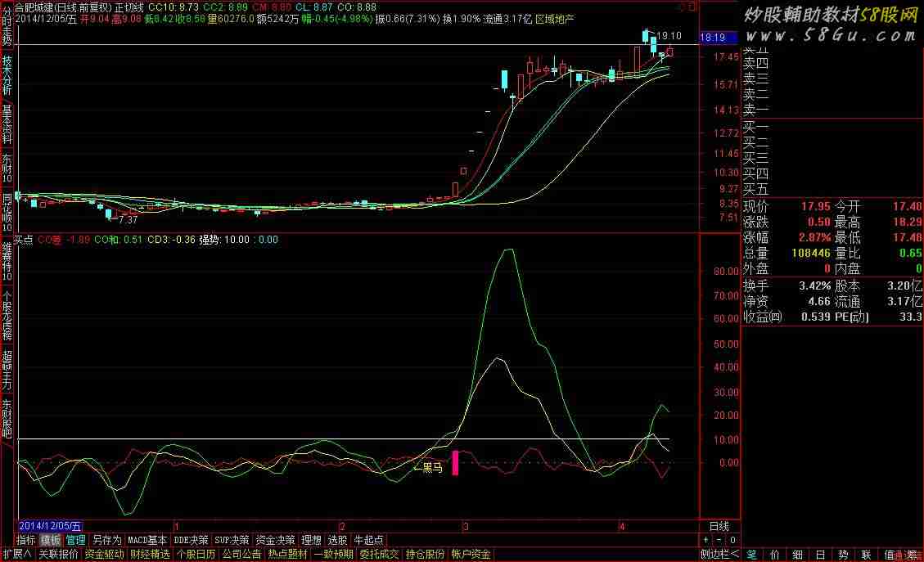Switch the side panel to 价
The width and height of the screenshot is (924, 562).
[775, 555]
